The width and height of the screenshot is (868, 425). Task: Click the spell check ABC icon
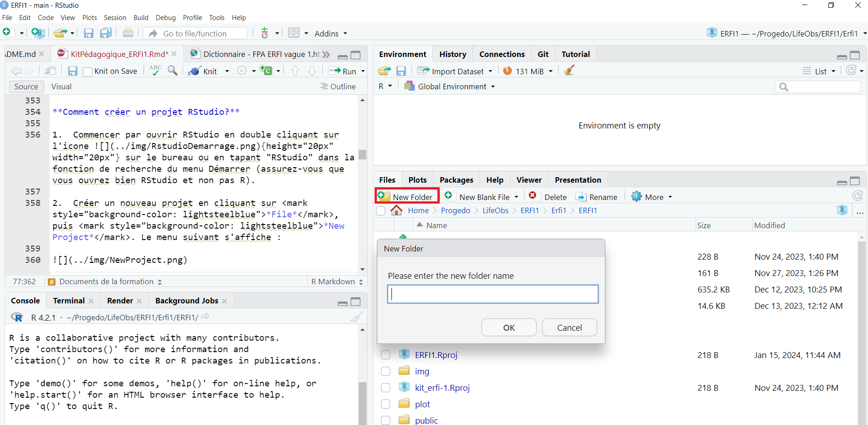pos(155,70)
